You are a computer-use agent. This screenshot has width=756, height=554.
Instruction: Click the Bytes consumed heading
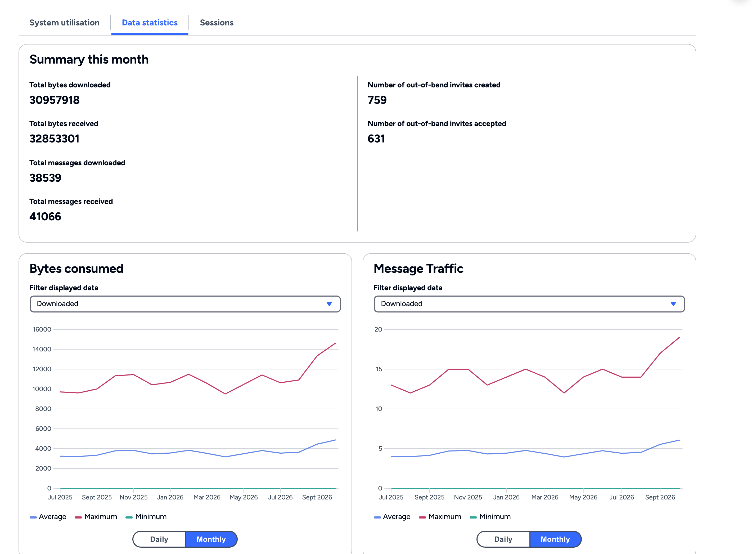click(76, 269)
